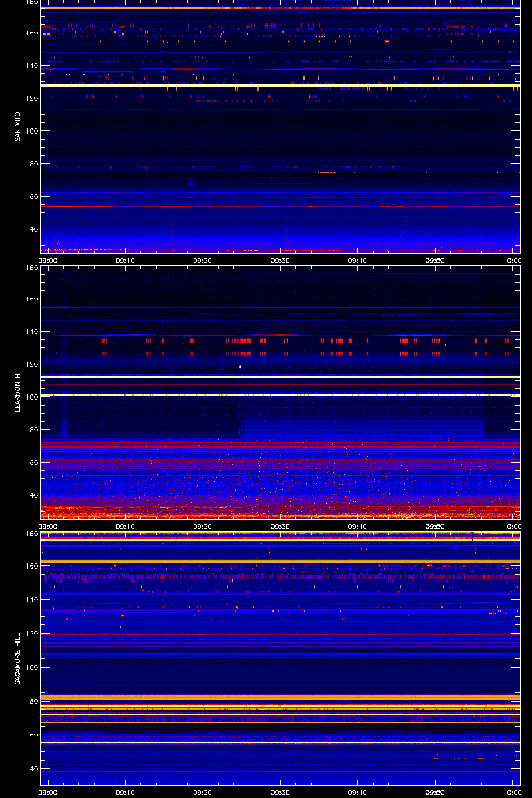The height and width of the screenshot is (798, 532).
Task: Click 10:00 time label below Sagamore Hill panel
Action: [x=512, y=792]
